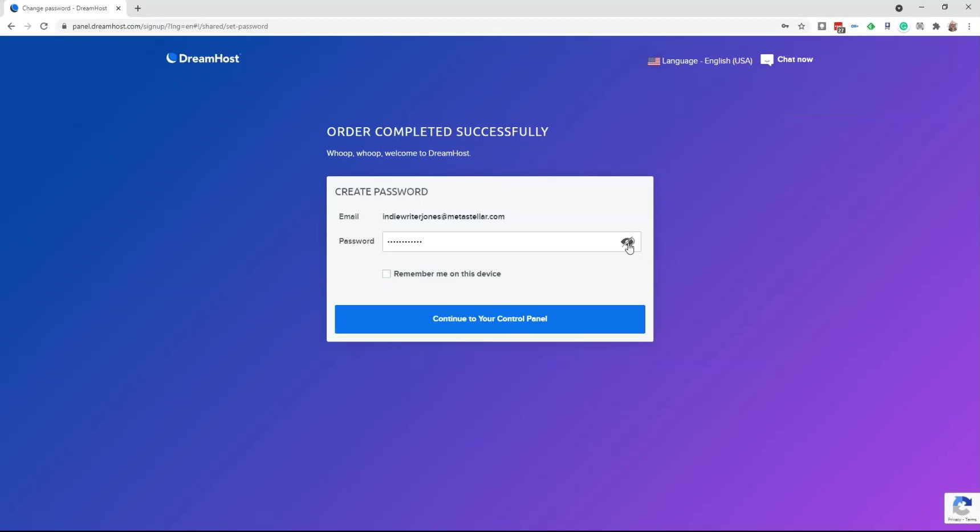
Task: Open the Grammarly extension
Action: (904, 26)
